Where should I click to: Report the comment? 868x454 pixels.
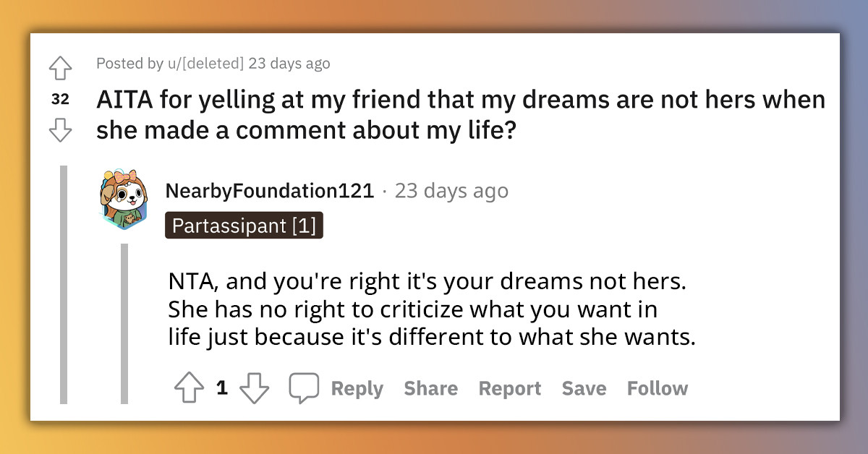509,388
